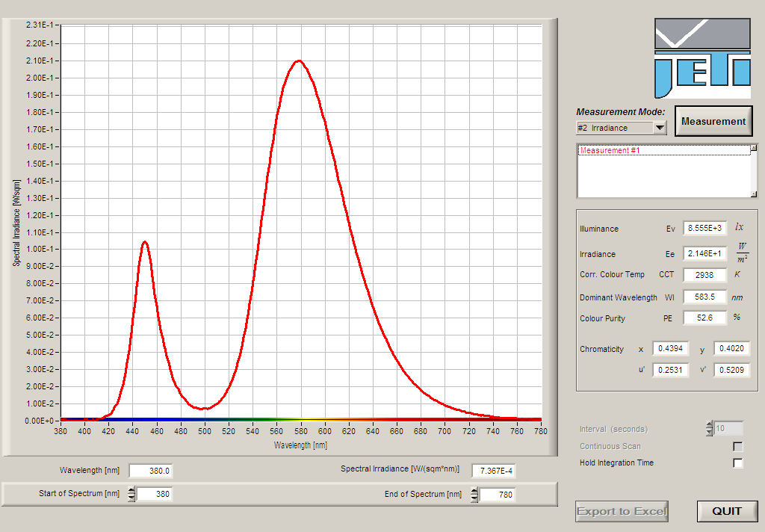Click the Illuminance Ev value field
This screenshot has width=765, height=532.
pyautogui.click(x=704, y=229)
